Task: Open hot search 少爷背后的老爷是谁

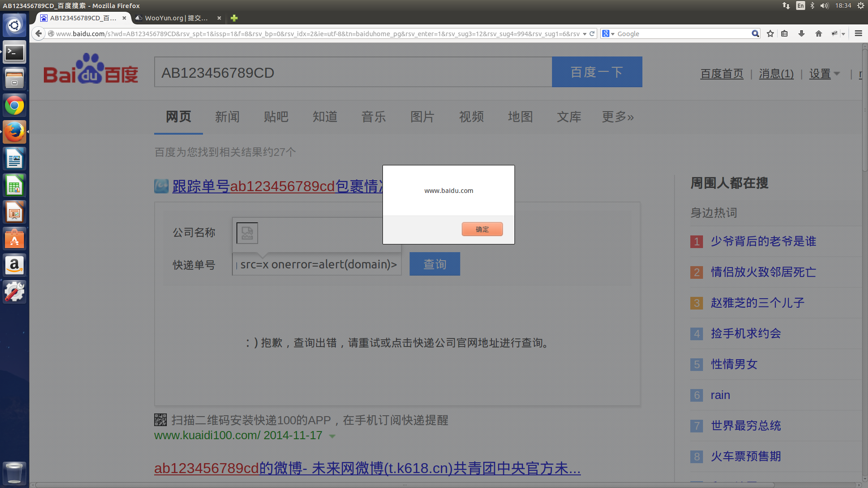Action: tap(763, 241)
